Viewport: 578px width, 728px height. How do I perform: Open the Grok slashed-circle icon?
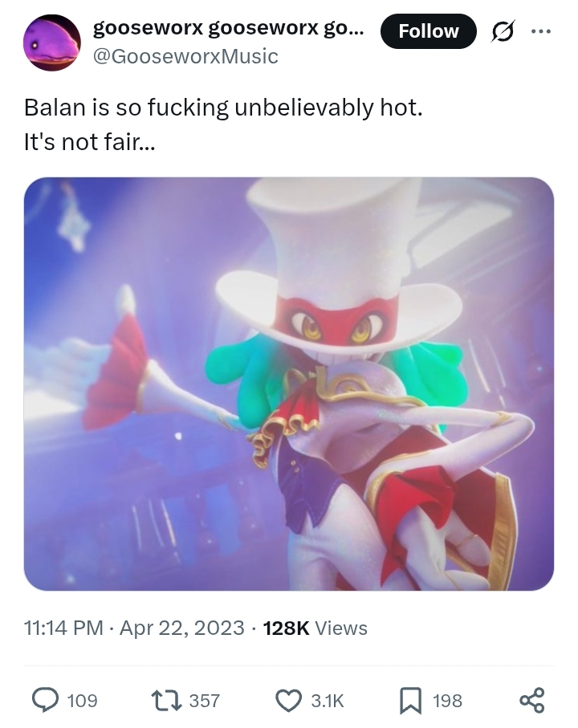(503, 32)
